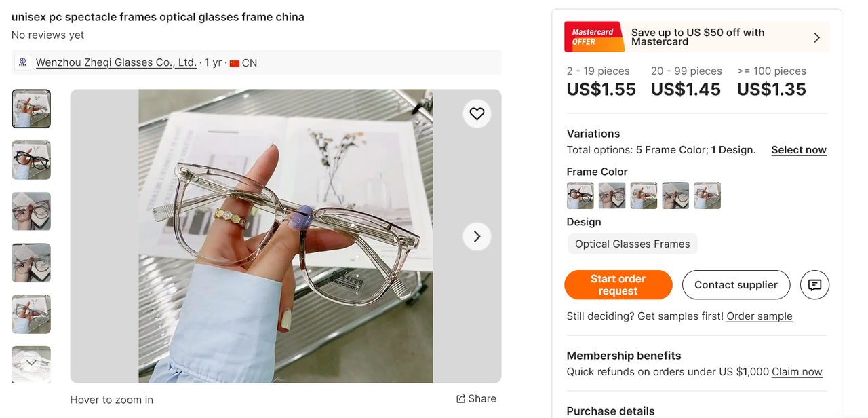Click the Mastercard OFFER badge
Screen dimensions: 868x418
(x=593, y=37)
